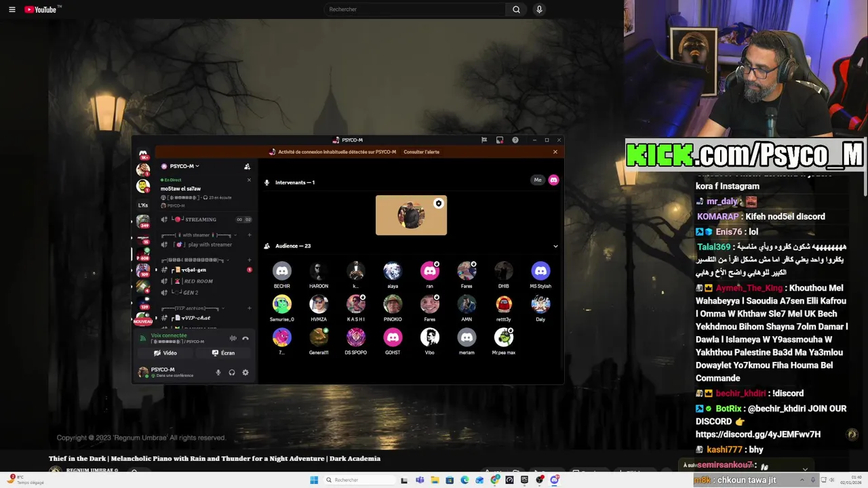Open HVMZA audience member avatar
The image size is (868, 488).
[x=319, y=304]
